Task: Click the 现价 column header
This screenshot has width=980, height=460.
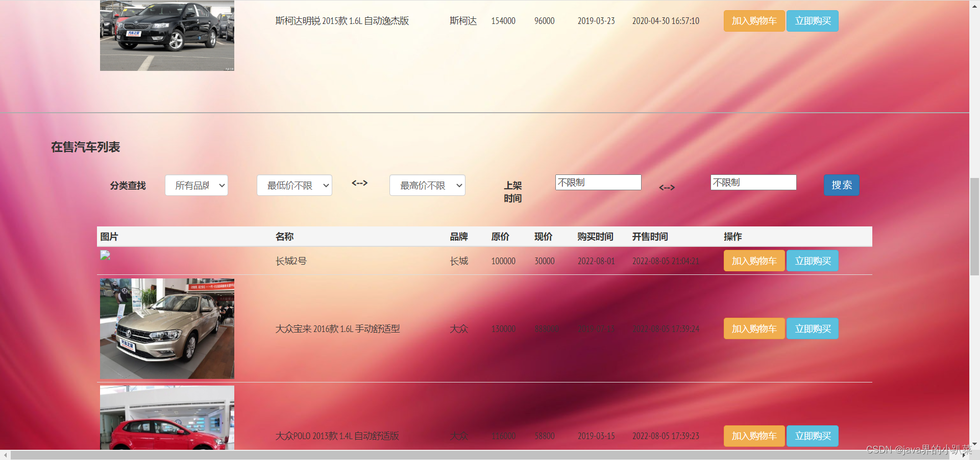Action: [543, 237]
